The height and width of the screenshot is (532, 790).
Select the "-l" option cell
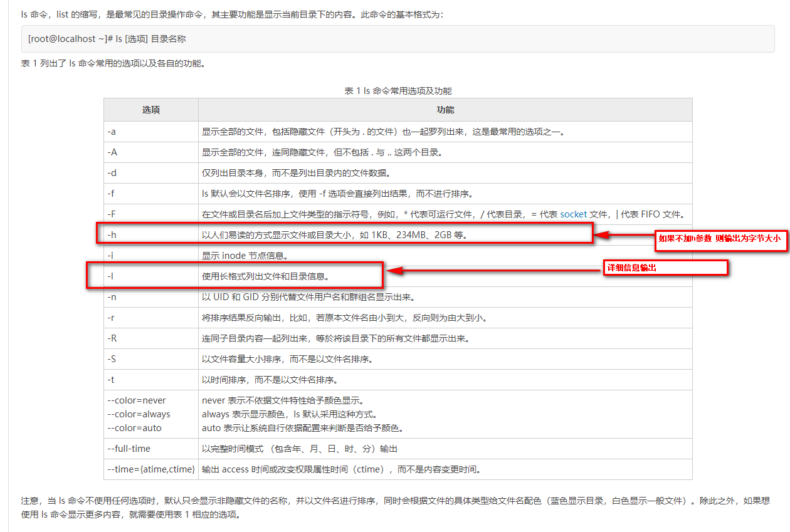151,276
